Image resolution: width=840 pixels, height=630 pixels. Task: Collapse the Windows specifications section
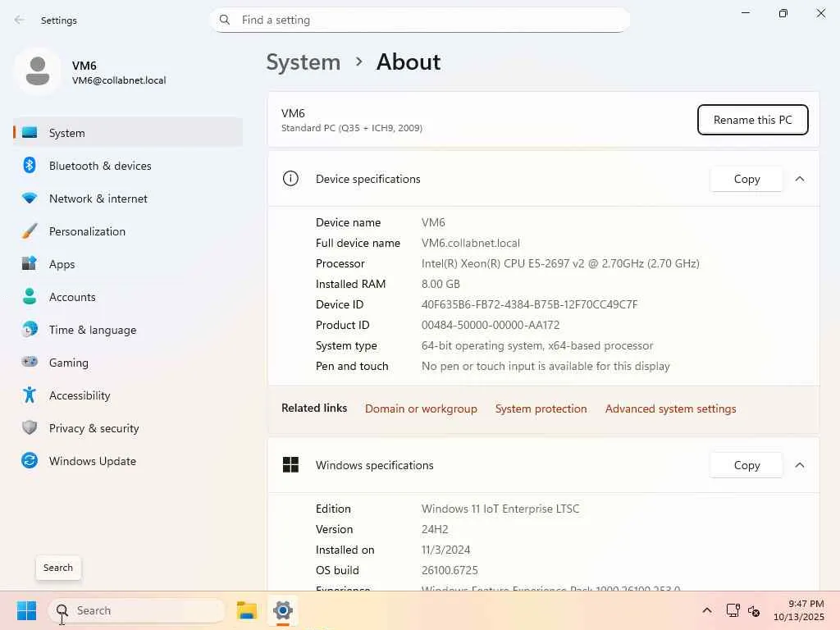click(800, 465)
